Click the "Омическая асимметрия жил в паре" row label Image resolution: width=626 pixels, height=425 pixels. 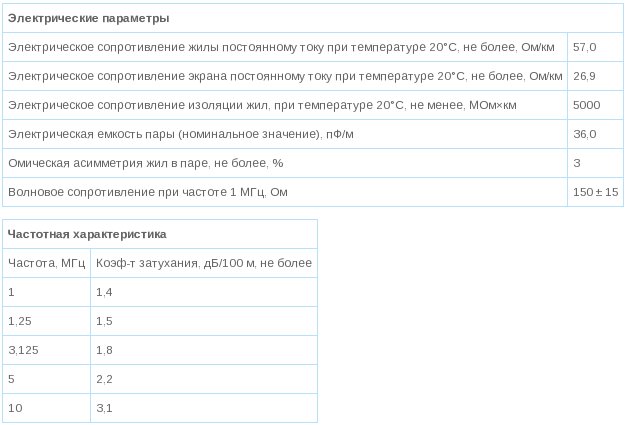tap(145, 163)
